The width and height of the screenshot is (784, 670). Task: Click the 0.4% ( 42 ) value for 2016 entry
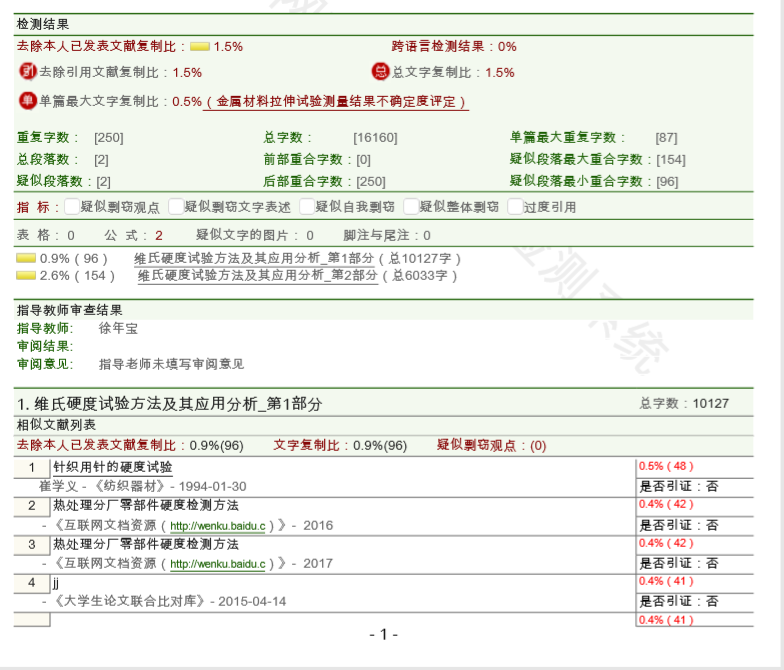coord(666,504)
